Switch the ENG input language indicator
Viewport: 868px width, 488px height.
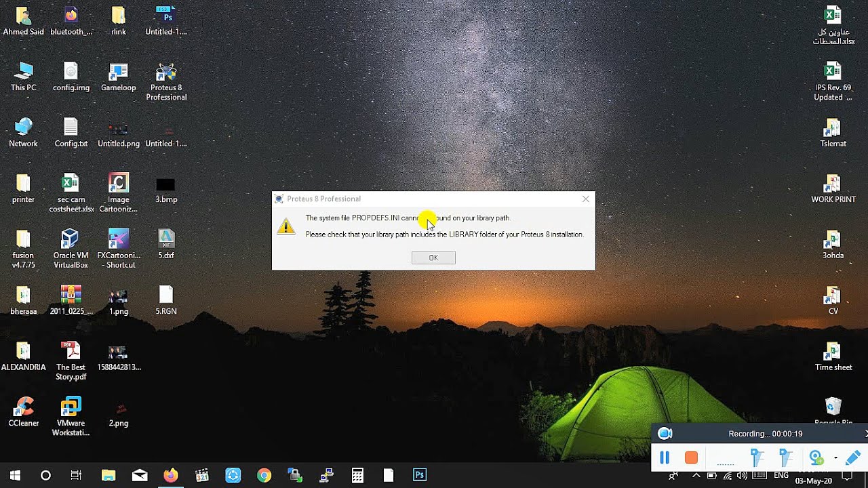[781, 475]
